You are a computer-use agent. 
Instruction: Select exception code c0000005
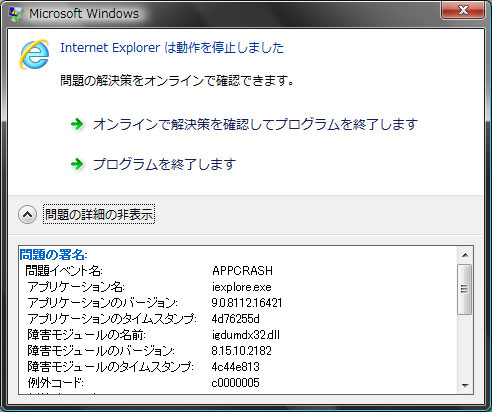[235, 383]
